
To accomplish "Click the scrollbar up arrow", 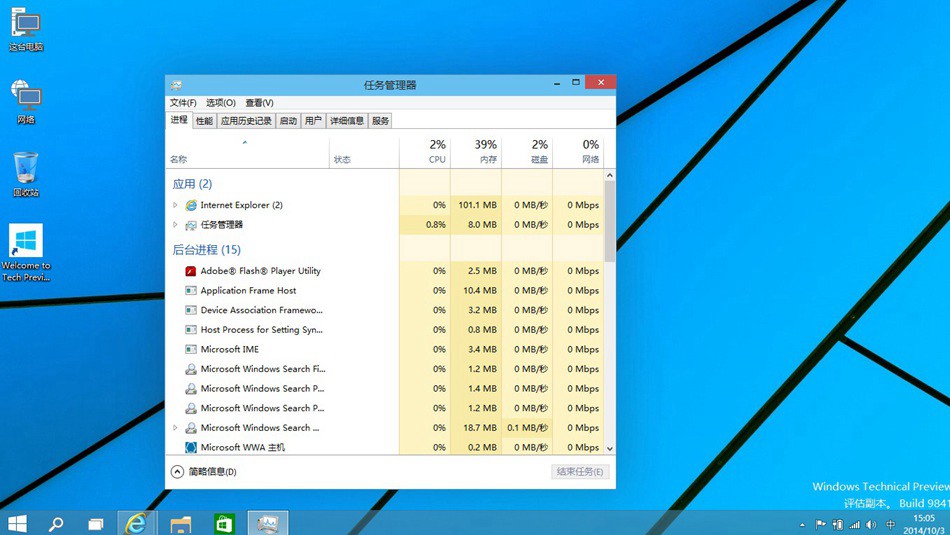I will pos(610,176).
